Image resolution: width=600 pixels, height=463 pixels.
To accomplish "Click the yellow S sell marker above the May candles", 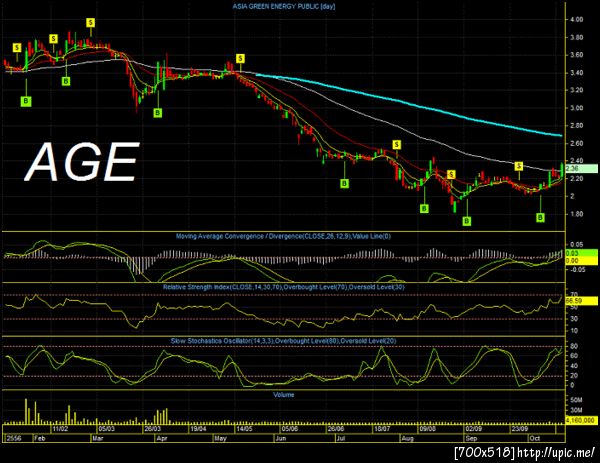I will click(x=240, y=59).
